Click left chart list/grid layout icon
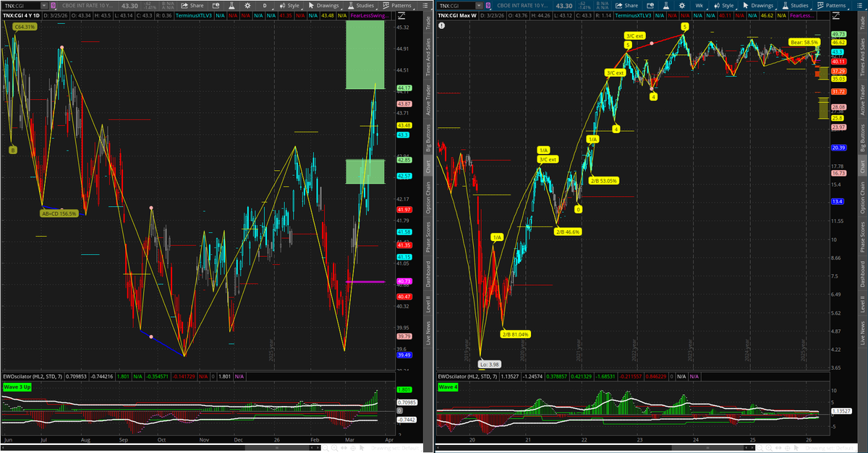 click(425, 6)
